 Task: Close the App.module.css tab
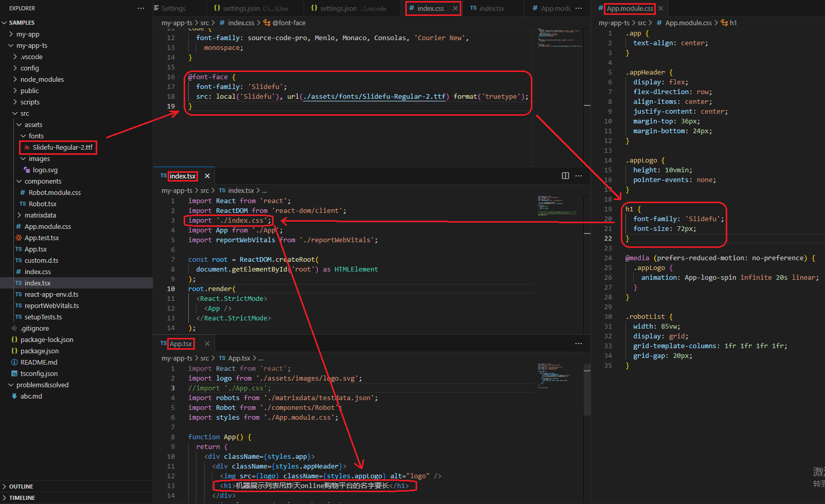tap(660, 8)
